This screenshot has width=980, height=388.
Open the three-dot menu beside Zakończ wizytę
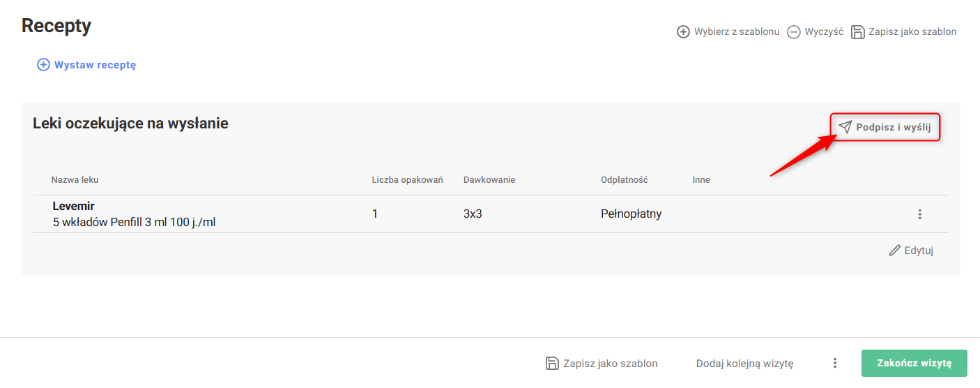(835, 363)
